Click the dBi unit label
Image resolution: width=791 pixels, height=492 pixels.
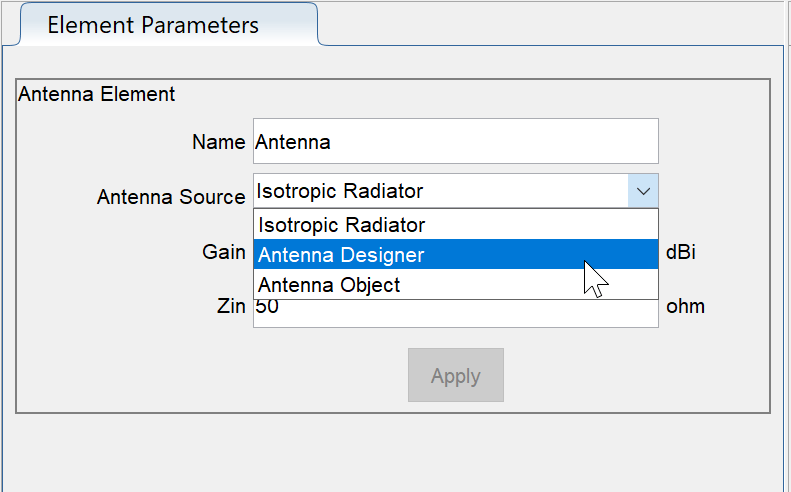tap(681, 252)
